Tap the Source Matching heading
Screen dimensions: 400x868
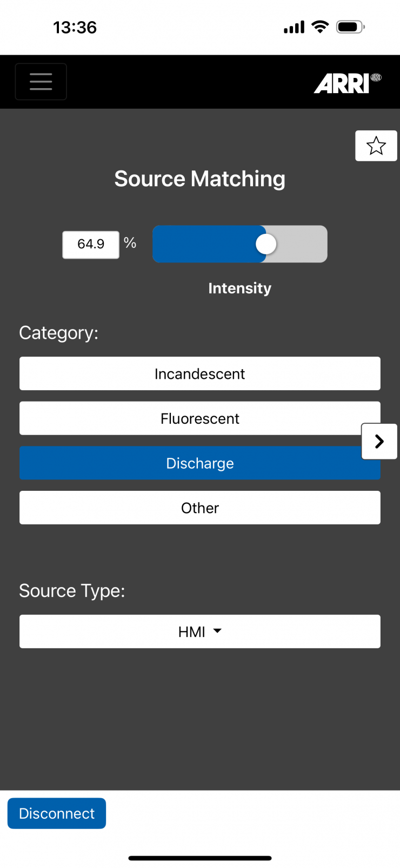pyautogui.click(x=200, y=179)
